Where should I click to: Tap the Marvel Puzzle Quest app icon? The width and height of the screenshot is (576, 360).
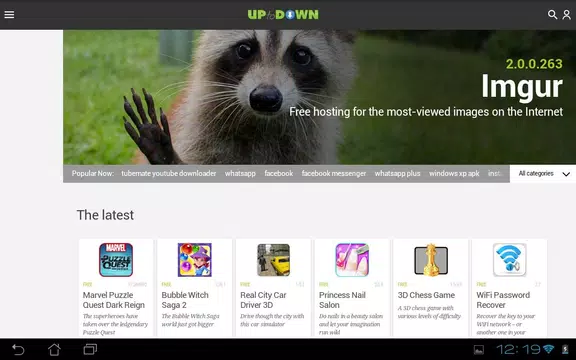(x=116, y=260)
